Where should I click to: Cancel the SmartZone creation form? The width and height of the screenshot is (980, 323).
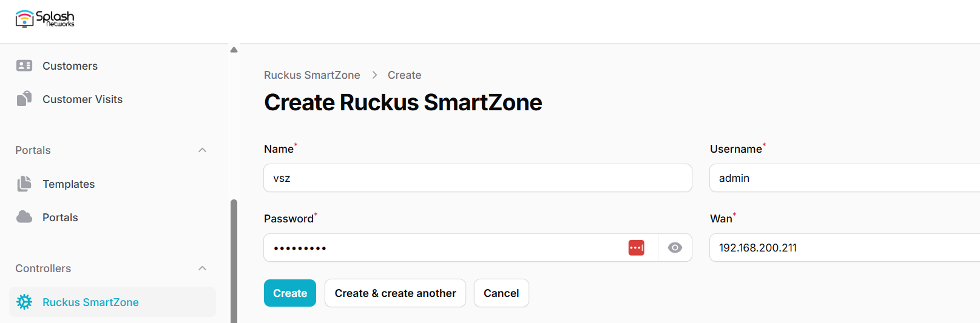pyautogui.click(x=501, y=293)
